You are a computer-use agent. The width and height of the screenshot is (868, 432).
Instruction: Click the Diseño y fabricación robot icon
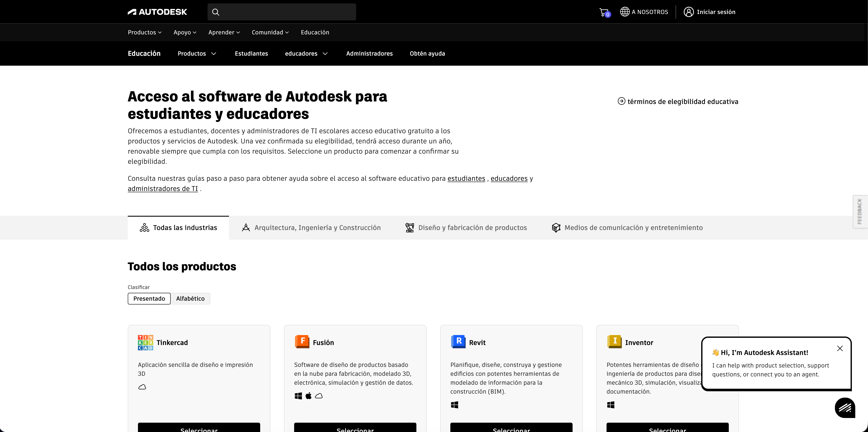(410, 228)
